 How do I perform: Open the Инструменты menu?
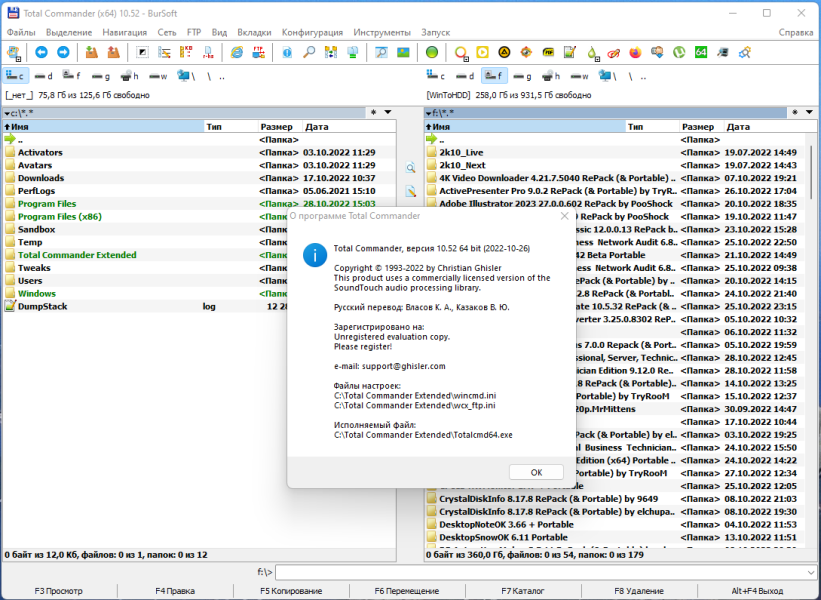click(382, 32)
